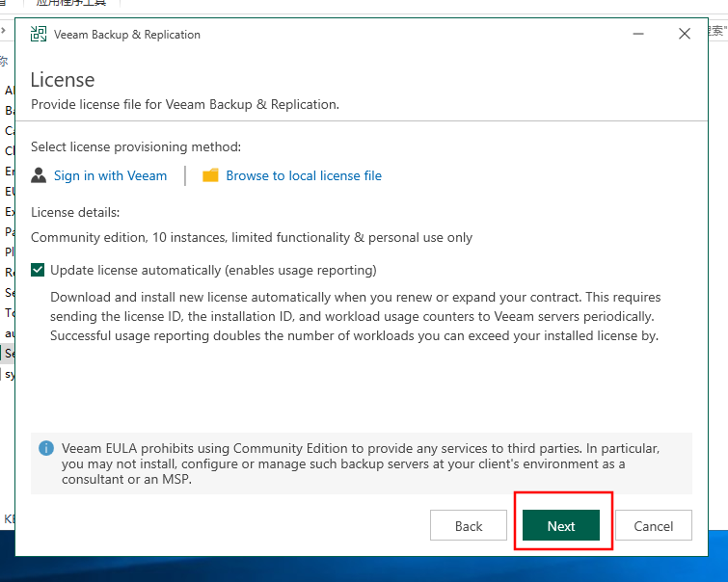This screenshot has width=728, height=582.
Task: Open Browse to local license file link
Action: pyautogui.click(x=304, y=175)
